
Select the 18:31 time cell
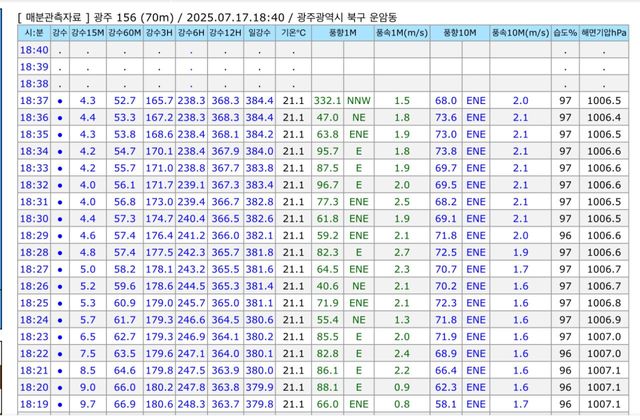[34, 202]
